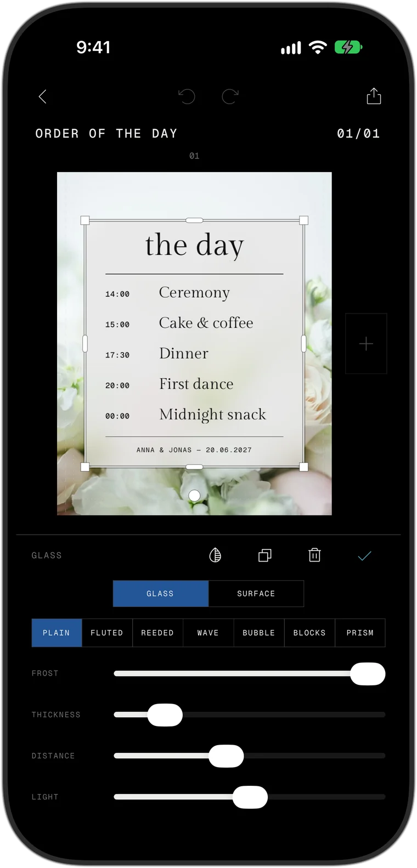
Task: Check the battery charging indicator
Action: click(348, 47)
